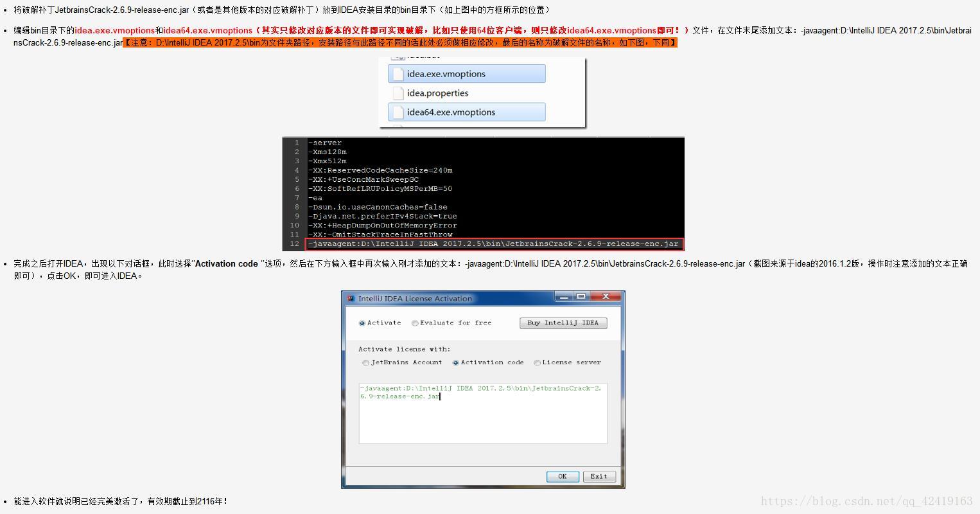Click the -Dsun.io.useCanonCaches=false line
Image resolution: width=980 pixels, height=514 pixels.
[378, 207]
